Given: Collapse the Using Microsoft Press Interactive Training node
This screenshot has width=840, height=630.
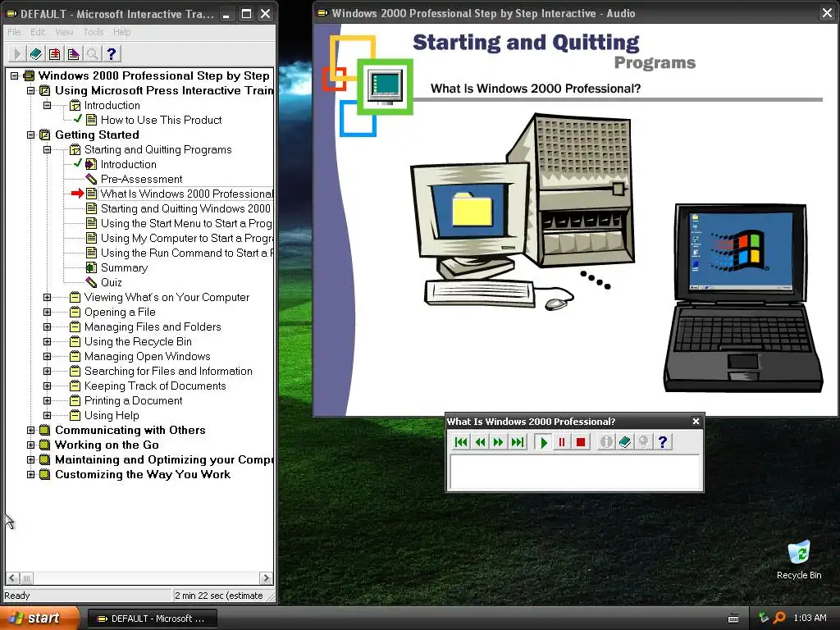Looking at the screenshot, I should 31,90.
